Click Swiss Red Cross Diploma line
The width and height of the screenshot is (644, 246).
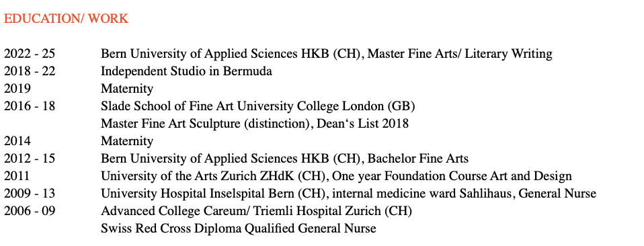[239, 228]
